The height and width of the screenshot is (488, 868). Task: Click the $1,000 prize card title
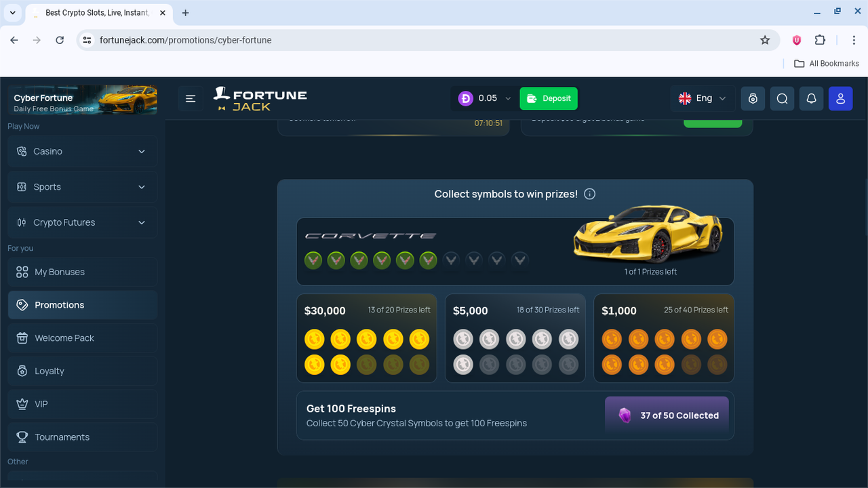[x=619, y=310]
